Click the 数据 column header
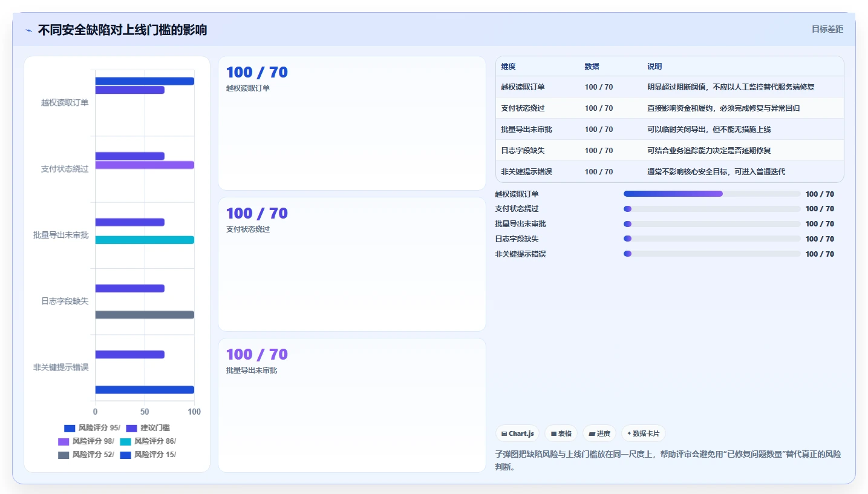 tap(592, 67)
